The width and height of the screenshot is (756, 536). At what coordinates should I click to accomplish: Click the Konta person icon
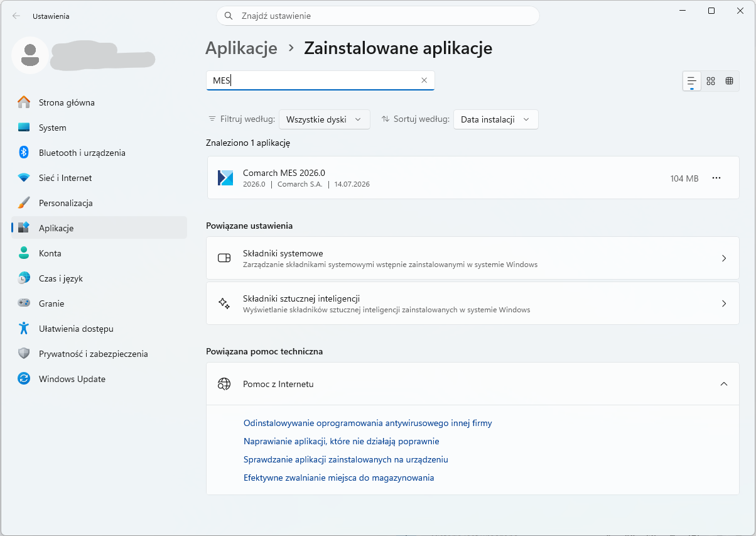(x=24, y=253)
